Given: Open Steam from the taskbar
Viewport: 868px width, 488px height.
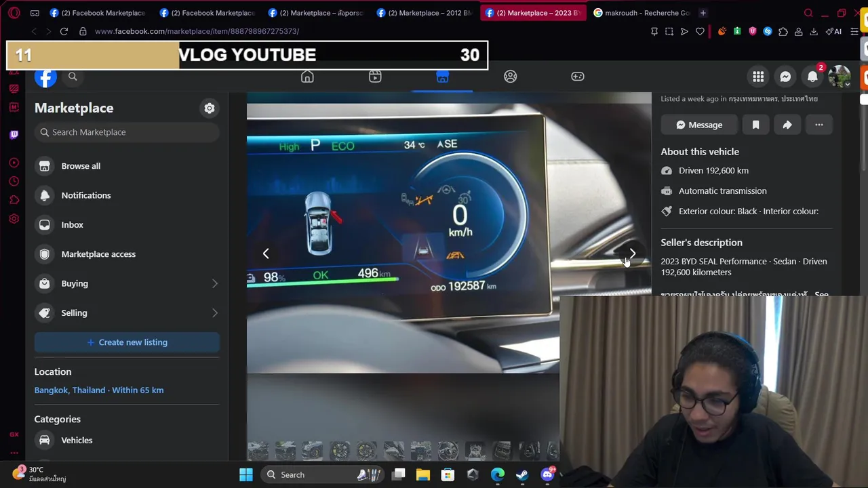Looking at the screenshot, I should pos(522,475).
